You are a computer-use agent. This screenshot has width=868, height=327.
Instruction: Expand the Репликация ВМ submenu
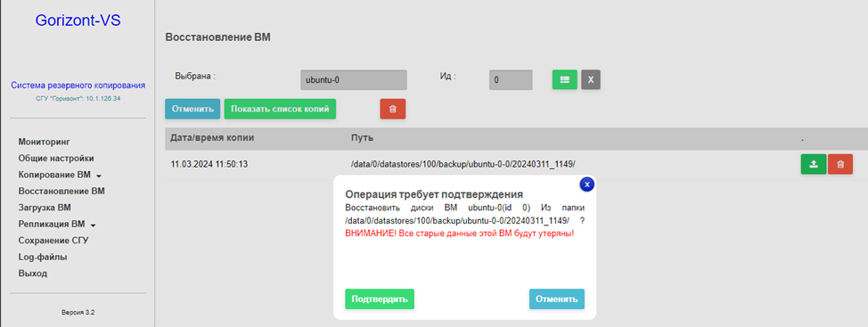pyautogui.click(x=57, y=225)
